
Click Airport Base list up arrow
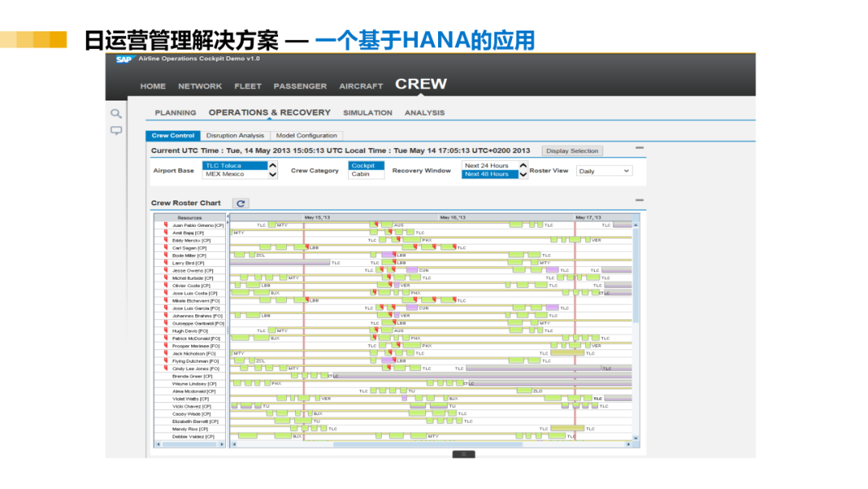272,166
